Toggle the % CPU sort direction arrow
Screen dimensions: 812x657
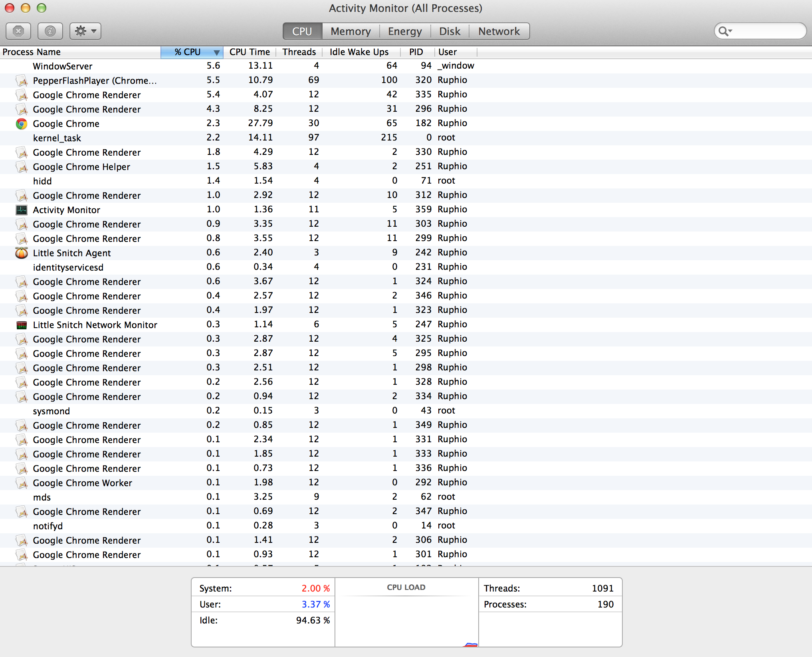(x=216, y=52)
